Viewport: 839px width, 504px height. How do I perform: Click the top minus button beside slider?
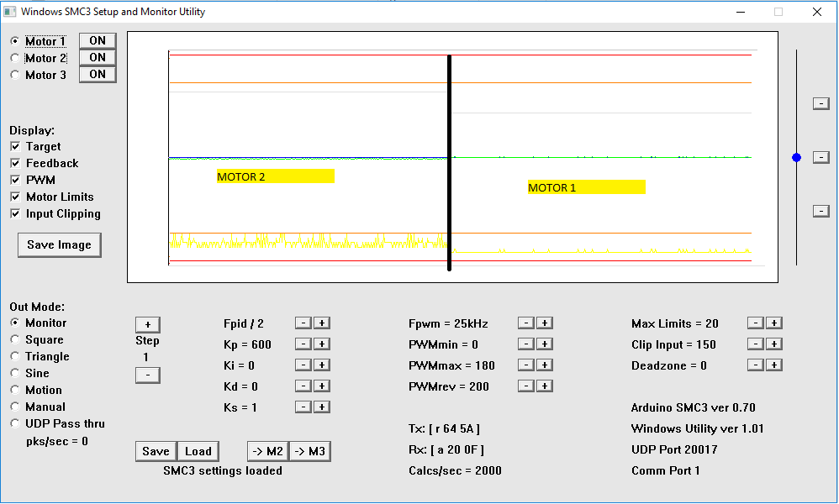pyautogui.click(x=821, y=103)
